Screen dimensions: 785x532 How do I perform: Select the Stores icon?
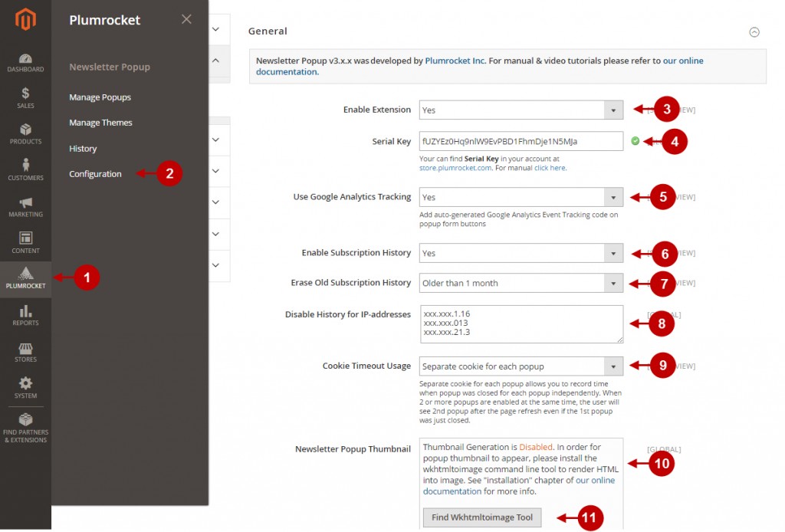pos(25,353)
